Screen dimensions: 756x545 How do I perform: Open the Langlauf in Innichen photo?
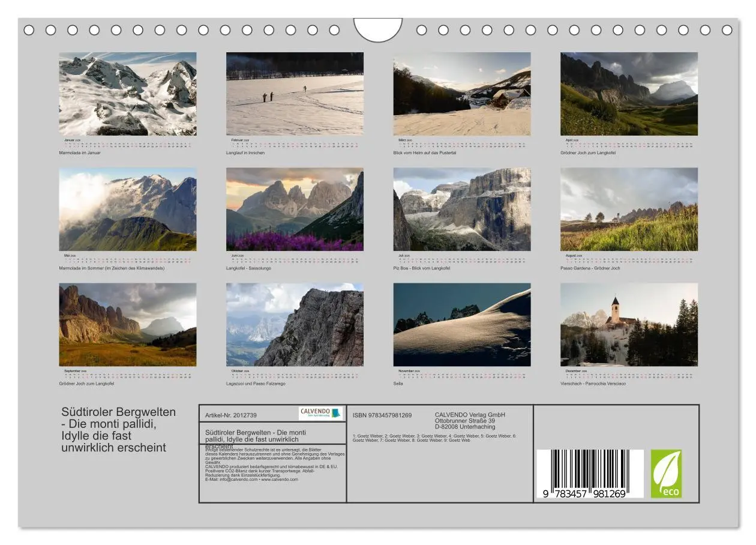coord(295,94)
